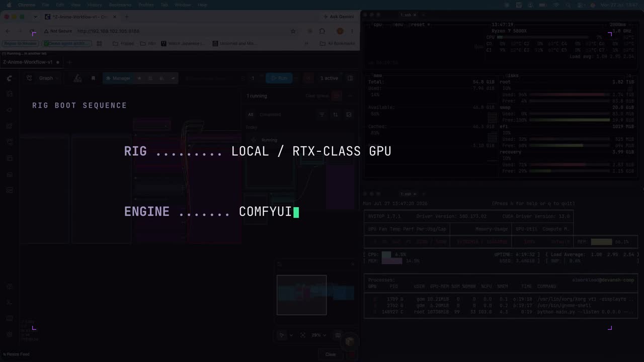Open the Watch Japanese bookmark
The image size is (644, 362).
coord(183,43)
